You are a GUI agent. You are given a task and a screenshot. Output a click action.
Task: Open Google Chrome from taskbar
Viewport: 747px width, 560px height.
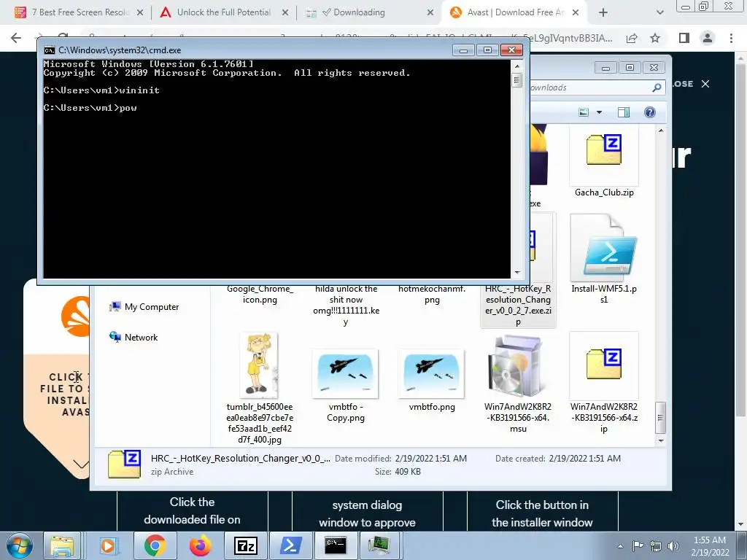click(x=155, y=545)
